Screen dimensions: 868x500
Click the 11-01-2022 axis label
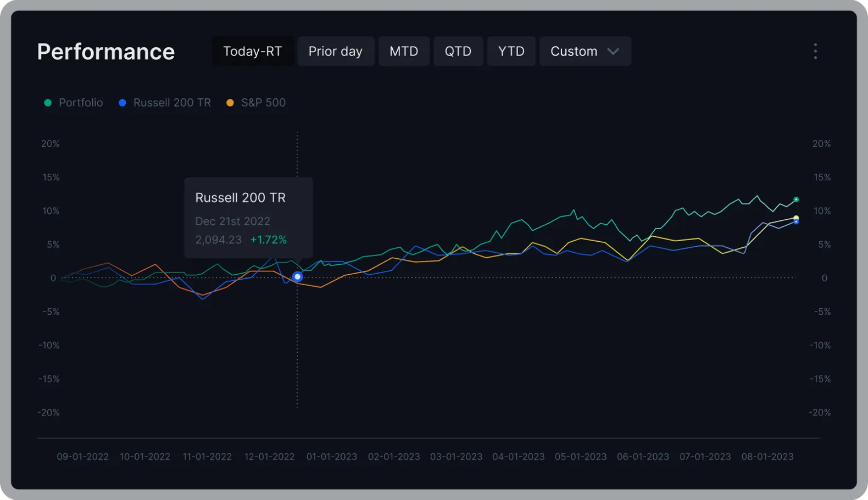point(207,457)
